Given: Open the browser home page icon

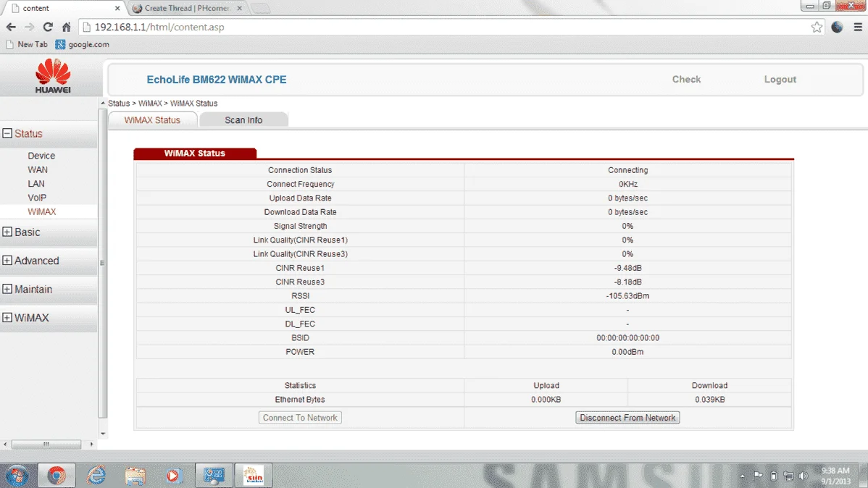Looking at the screenshot, I should 67,27.
